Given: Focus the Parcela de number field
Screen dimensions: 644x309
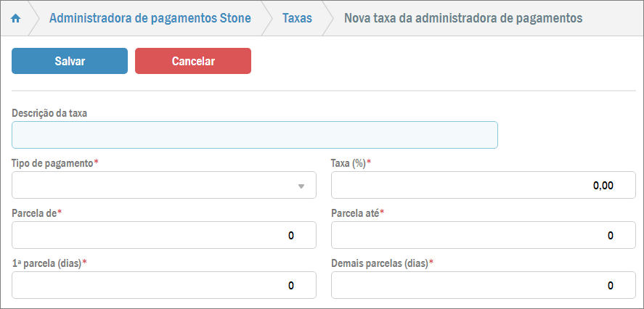Looking at the screenshot, I should [x=164, y=235].
